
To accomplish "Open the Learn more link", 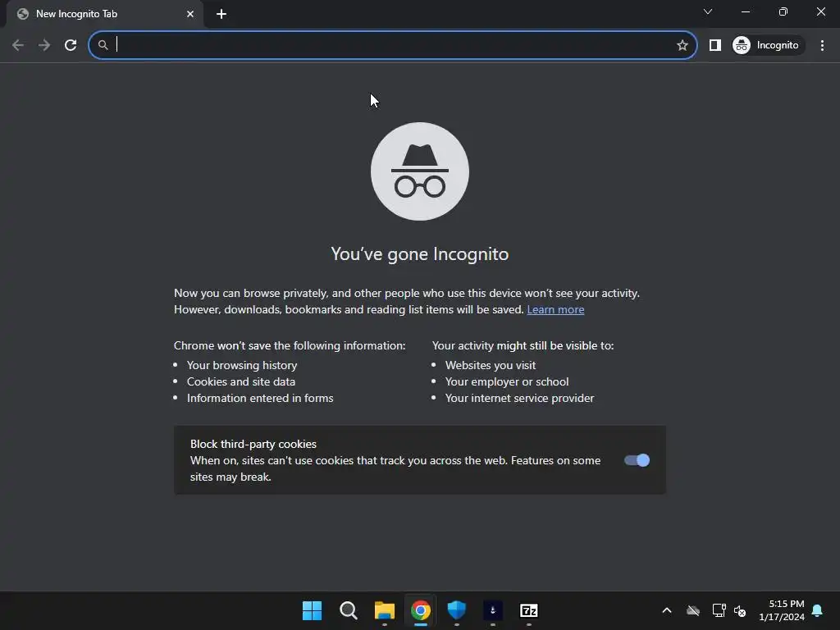I will tap(555, 309).
